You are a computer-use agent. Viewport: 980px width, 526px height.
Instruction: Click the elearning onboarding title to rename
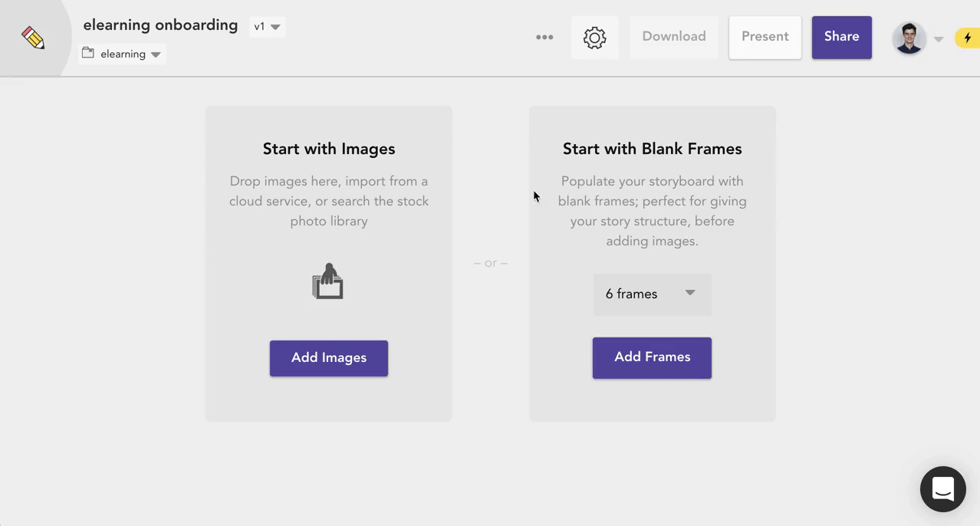(160, 25)
